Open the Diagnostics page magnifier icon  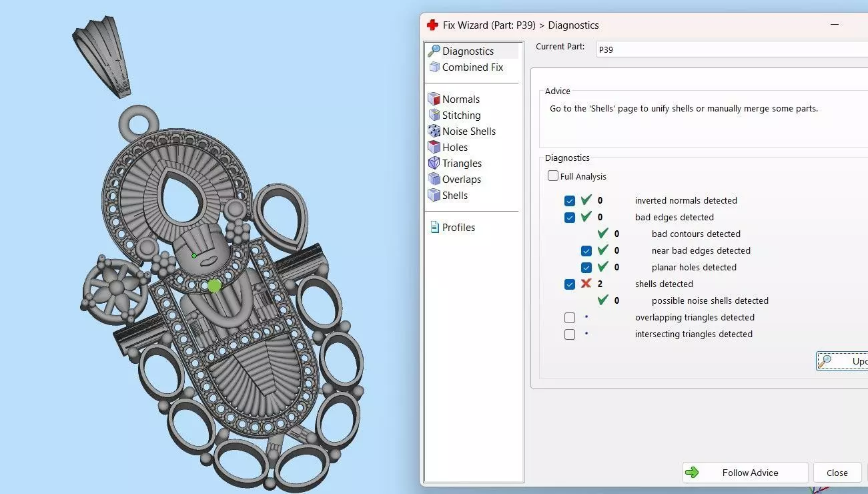pos(434,51)
